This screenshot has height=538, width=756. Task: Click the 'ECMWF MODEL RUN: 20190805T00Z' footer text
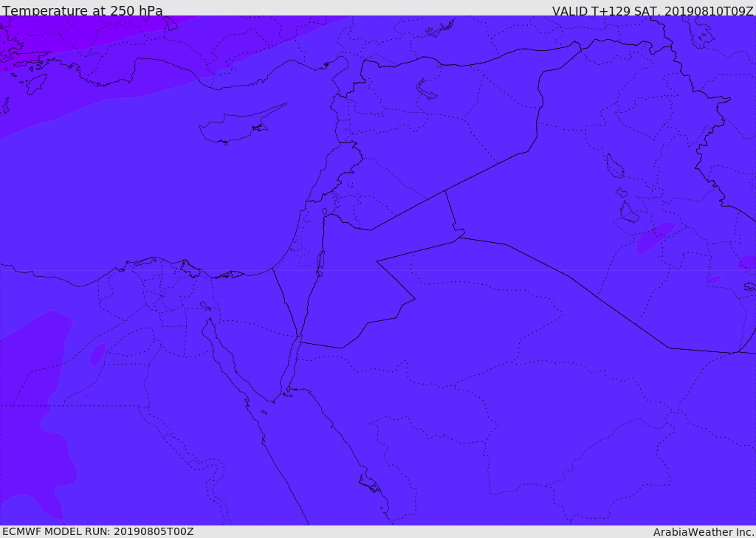[98, 532]
